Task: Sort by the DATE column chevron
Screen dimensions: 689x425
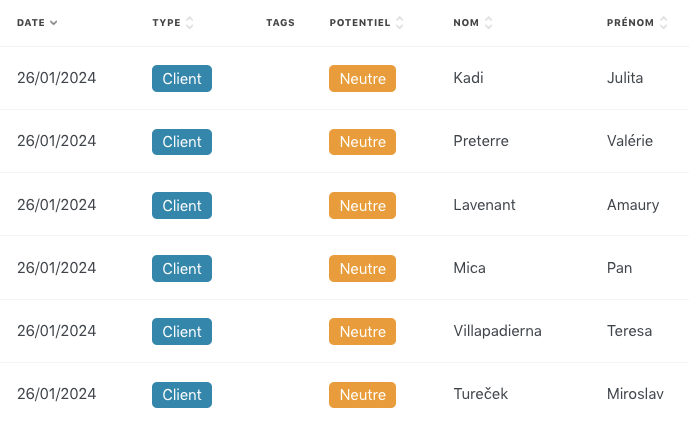Action: pos(54,23)
